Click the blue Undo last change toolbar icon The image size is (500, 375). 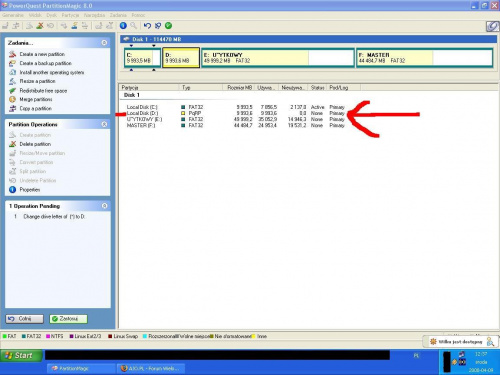(147, 26)
